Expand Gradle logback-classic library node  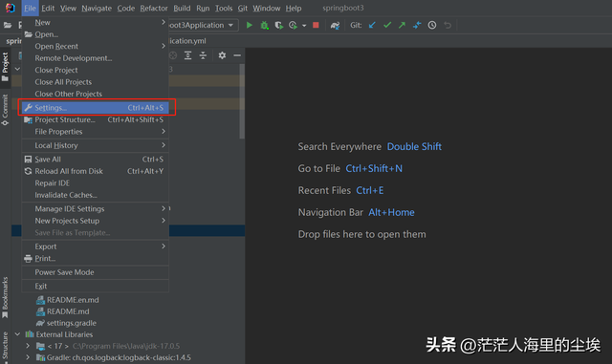click(x=28, y=357)
